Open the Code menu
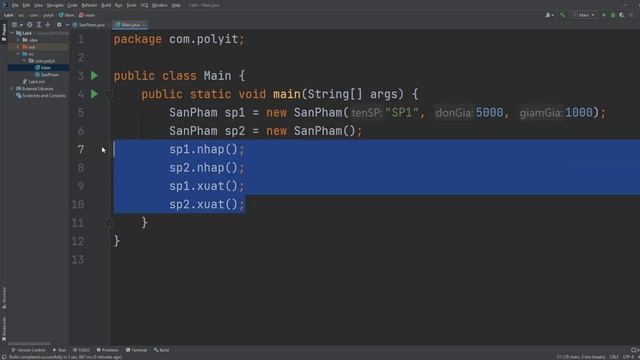This screenshot has width=640, height=360. (x=72, y=5)
